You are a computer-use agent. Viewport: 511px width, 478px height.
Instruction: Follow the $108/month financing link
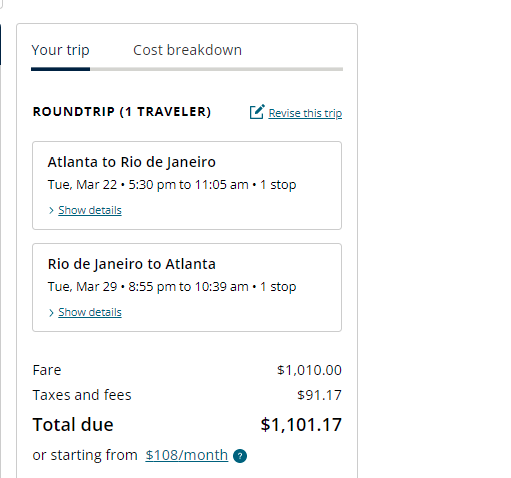(187, 455)
